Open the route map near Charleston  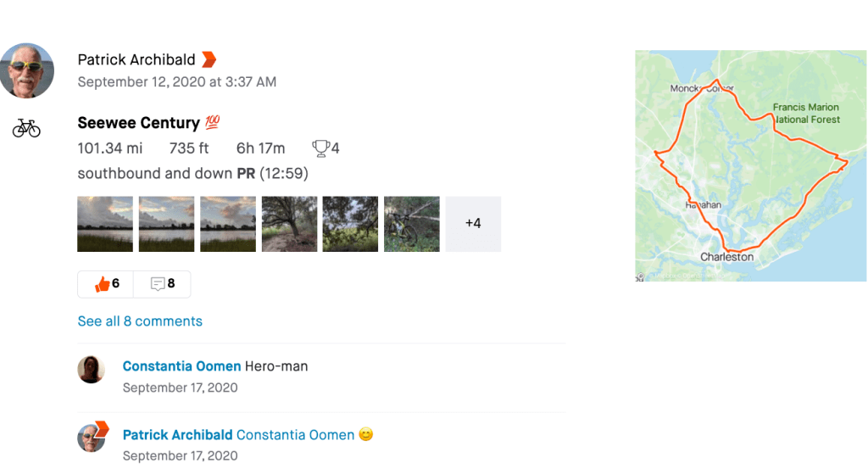750,165
